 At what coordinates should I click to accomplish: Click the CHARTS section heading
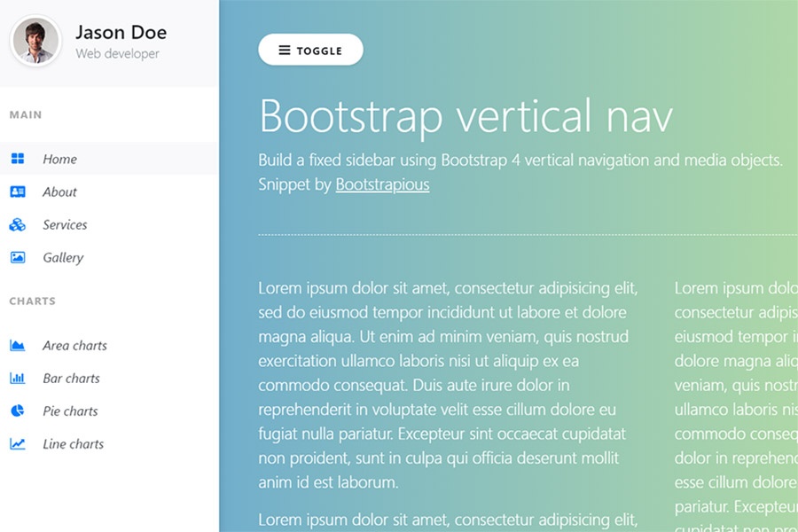tap(32, 301)
